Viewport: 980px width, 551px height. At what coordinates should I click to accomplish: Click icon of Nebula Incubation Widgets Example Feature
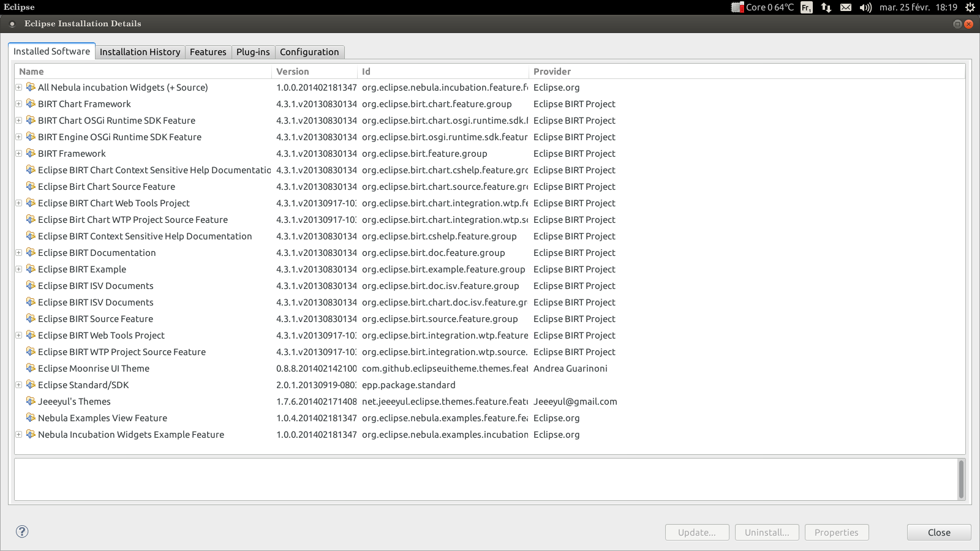[x=31, y=435]
